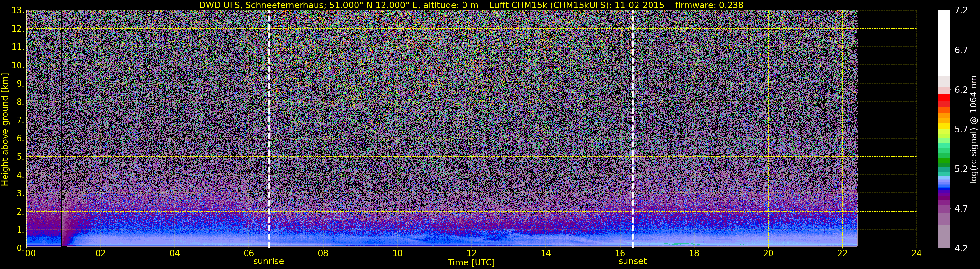Click the height axis tick '3.'
Image resolution: width=980 pixels, height=269 pixels.
(x=20, y=193)
